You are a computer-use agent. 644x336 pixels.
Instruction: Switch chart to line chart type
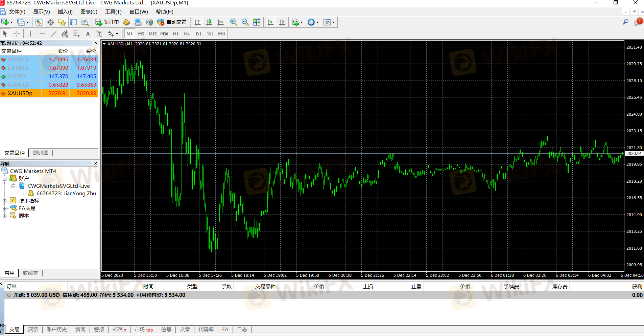[x=221, y=22]
